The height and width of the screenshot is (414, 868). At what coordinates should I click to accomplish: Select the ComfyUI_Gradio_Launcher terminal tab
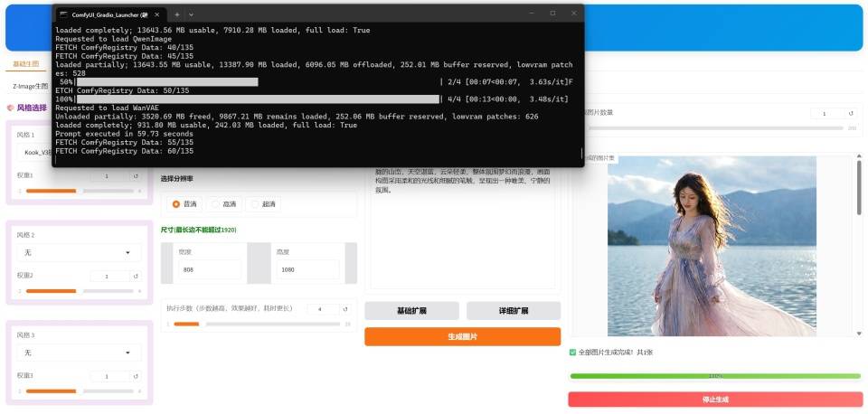click(x=109, y=14)
